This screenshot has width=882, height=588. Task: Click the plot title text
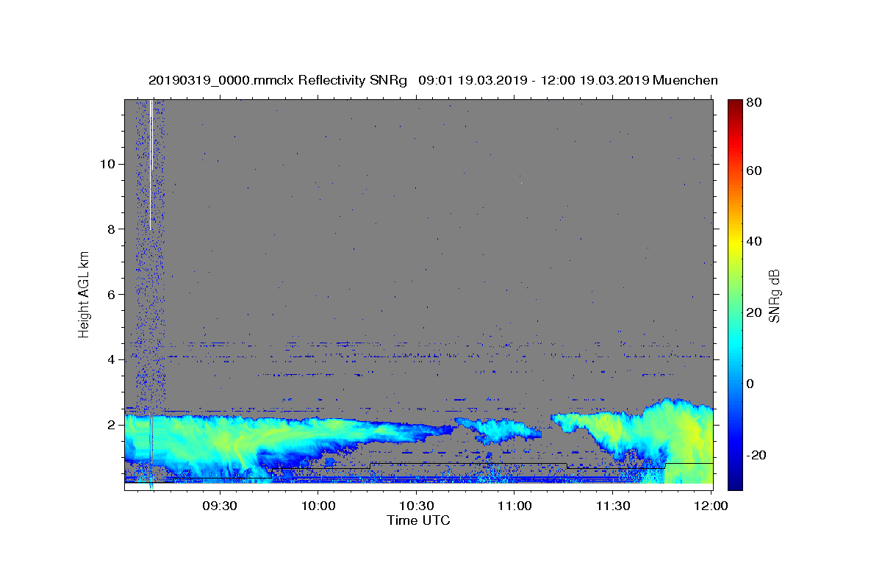click(x=433, y=80)
